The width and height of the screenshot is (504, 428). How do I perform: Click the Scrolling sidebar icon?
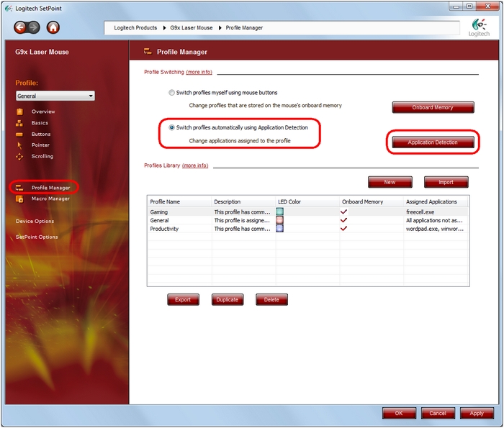click(19, 156)
